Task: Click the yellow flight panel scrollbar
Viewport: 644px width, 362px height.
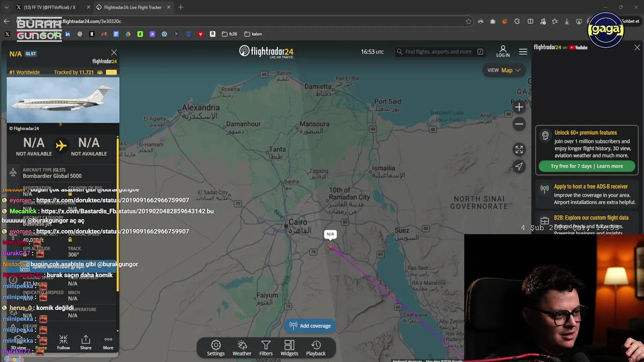Action: click(118, 216)
